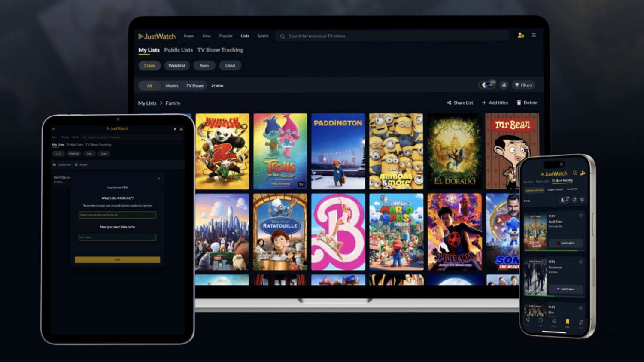Click the trash icon beside Delete
Screen dimensions: 644x362
pos(519,103)
